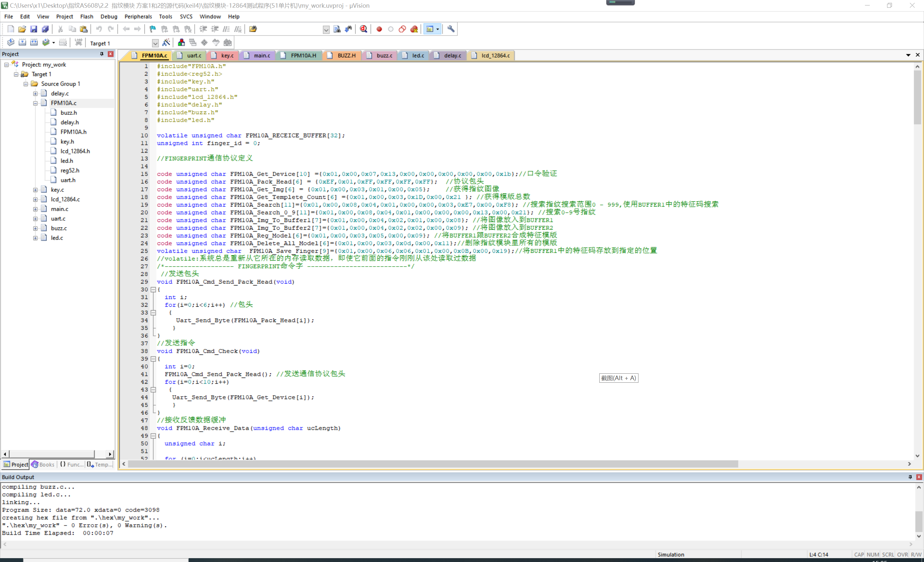The image size is (924, 562).
Task: Switch to the BUZZ.H editor tab
Action: point(342,55)
